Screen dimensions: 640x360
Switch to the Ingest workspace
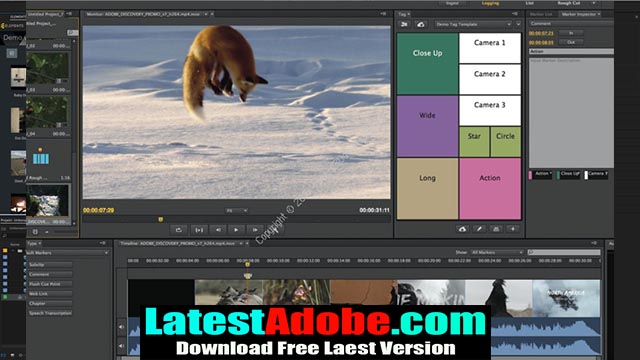pyautogui.click(x=452, y=3)
